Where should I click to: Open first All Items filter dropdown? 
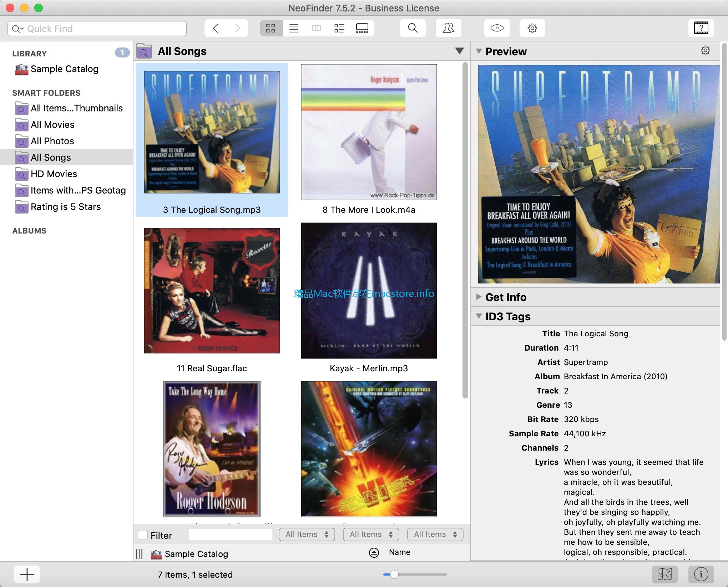coord(307,535)
